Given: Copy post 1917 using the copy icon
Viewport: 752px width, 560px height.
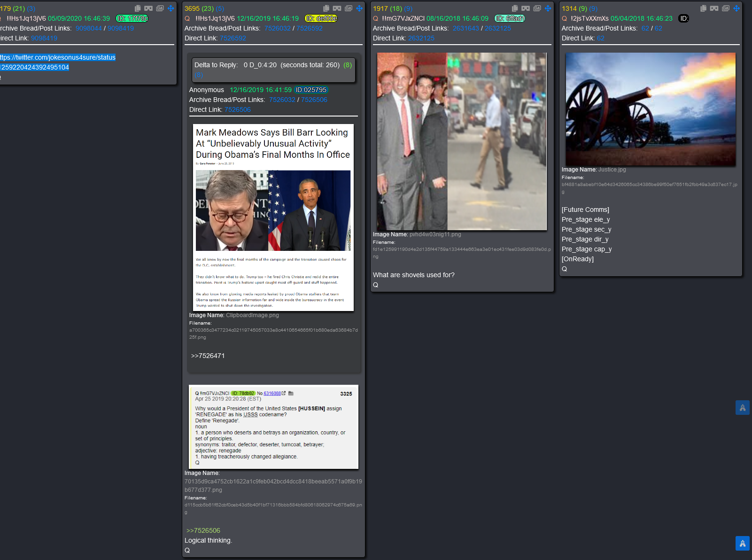Looking at the screenshot, I should pos(515,8).
